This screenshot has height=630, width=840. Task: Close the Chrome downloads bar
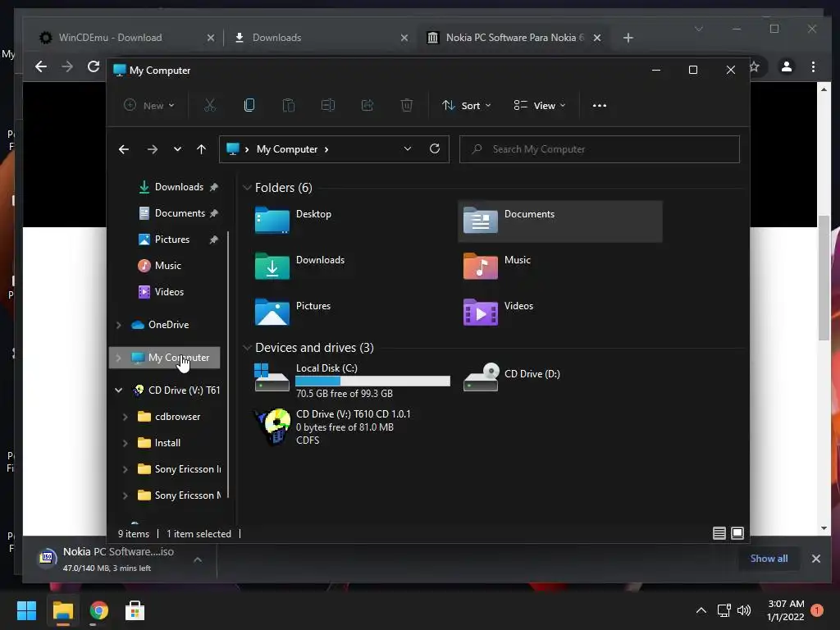[816, 559]
